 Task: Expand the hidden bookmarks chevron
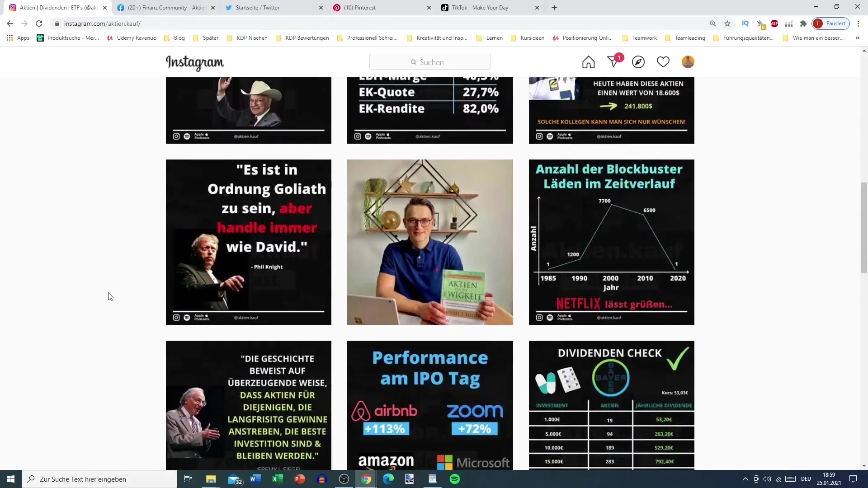pyautogui.click(x=857, y=38)
